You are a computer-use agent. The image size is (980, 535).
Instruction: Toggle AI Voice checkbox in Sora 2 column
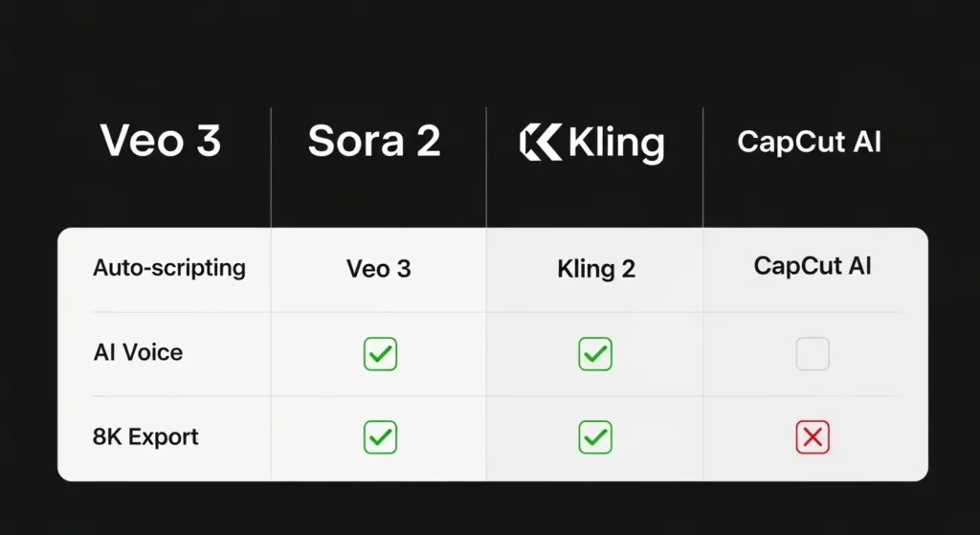[x=380, y=354]
